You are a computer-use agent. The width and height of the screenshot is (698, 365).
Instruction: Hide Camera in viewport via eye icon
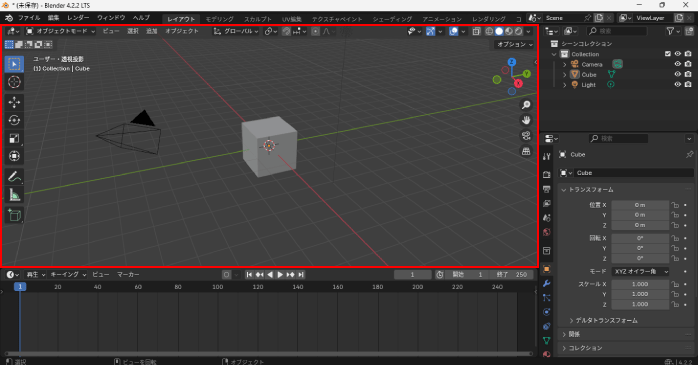(x=678, y=64)
